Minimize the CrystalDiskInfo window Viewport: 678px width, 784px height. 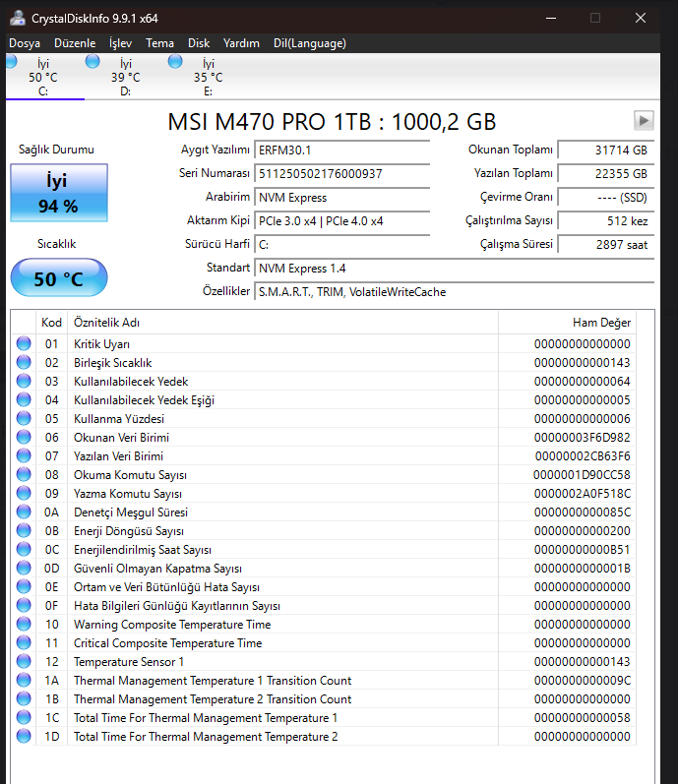pyautogui.click(x=551, y=18)
